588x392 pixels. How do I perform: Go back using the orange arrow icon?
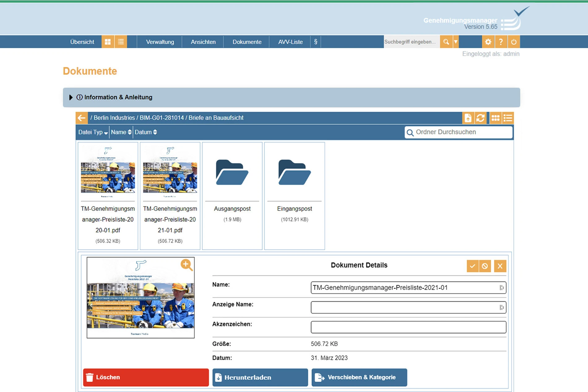(82, 118)
